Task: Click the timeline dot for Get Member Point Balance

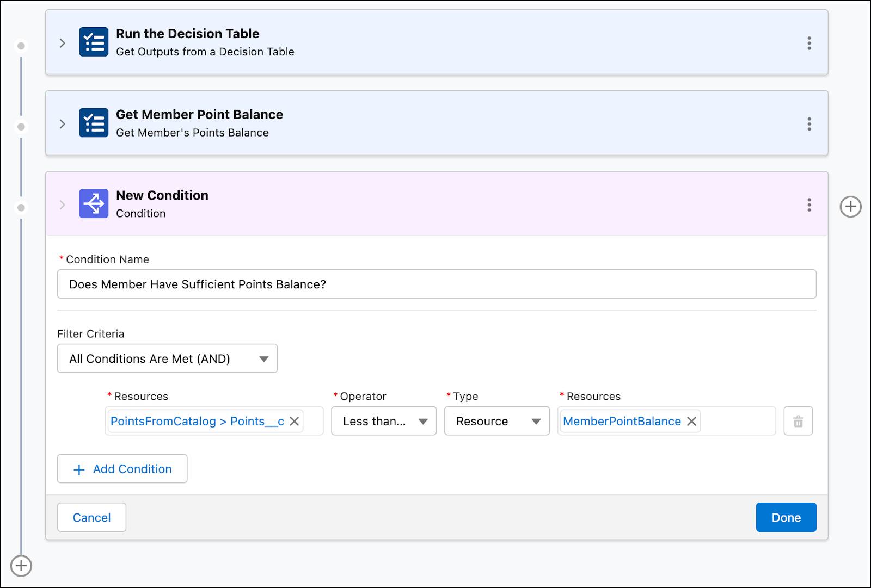Action: (21, 127)
